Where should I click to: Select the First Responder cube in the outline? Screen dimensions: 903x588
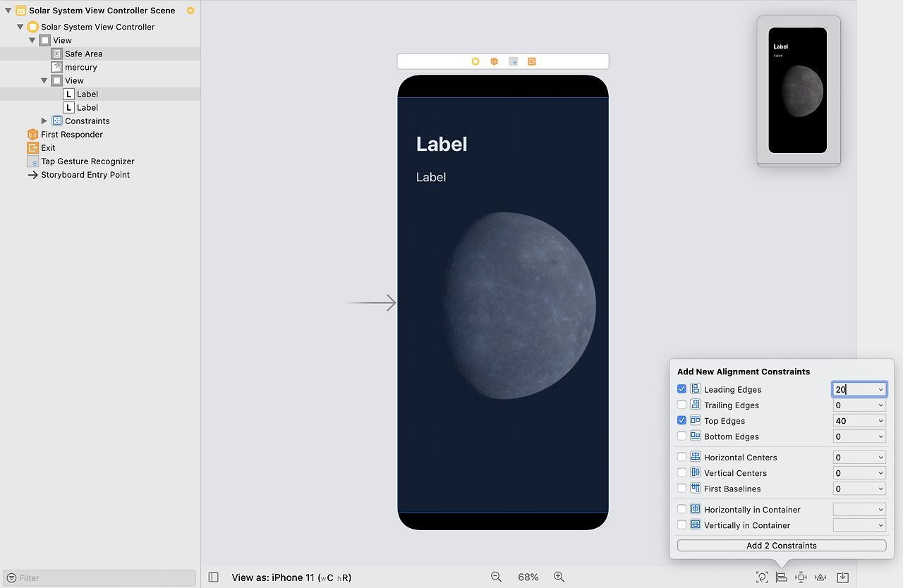pos(32,134)
